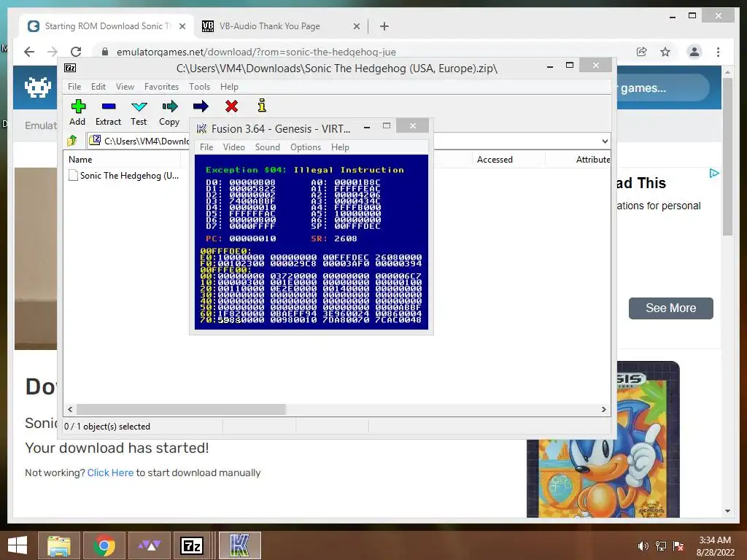Click Chrome icon in taskbar

click(104, 545)
